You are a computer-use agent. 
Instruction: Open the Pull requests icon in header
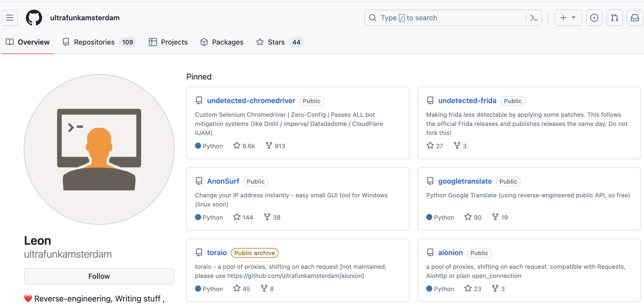(x=614, y=18)
